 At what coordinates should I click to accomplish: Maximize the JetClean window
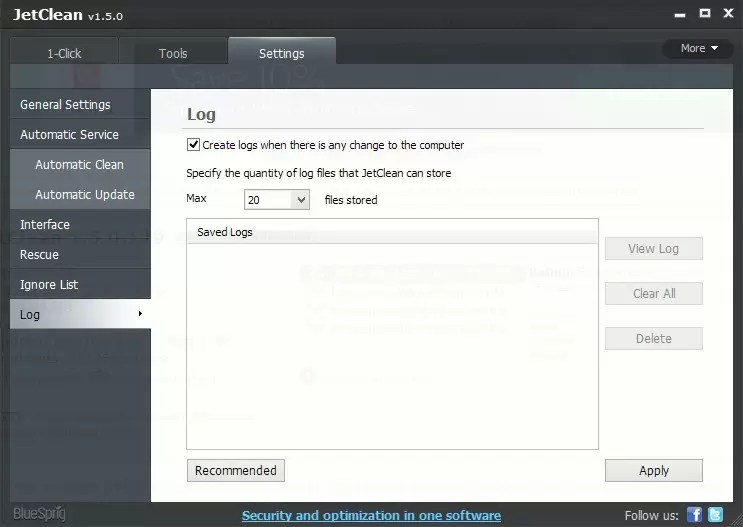[x=705, y=13]
